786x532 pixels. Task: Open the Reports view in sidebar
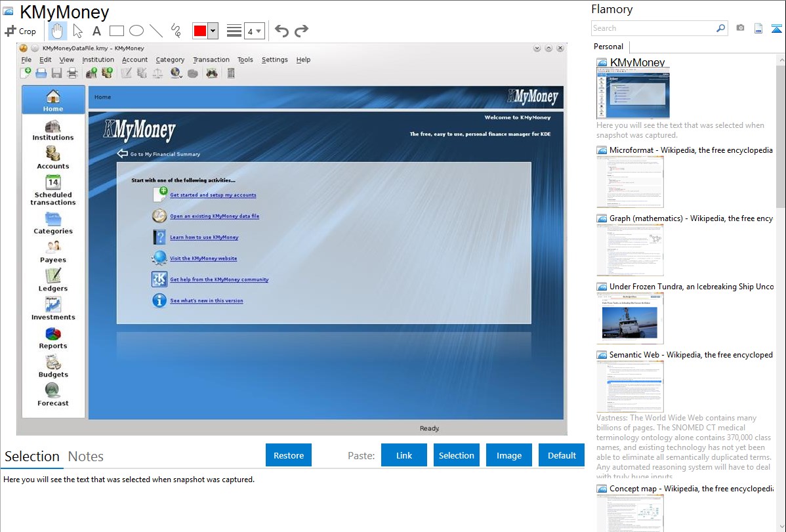coord(53,338)
